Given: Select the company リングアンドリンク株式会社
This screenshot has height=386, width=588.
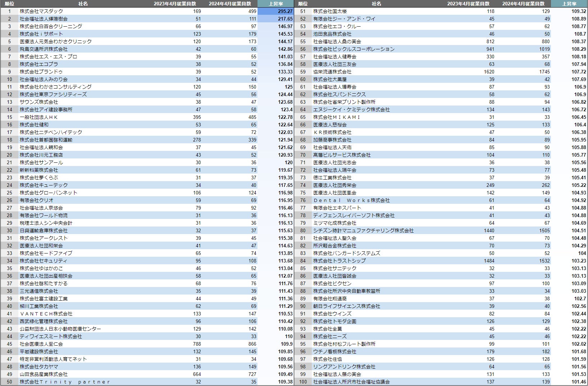Looking at the screenshot, I should pyautogui.click(x=344, y=367).
